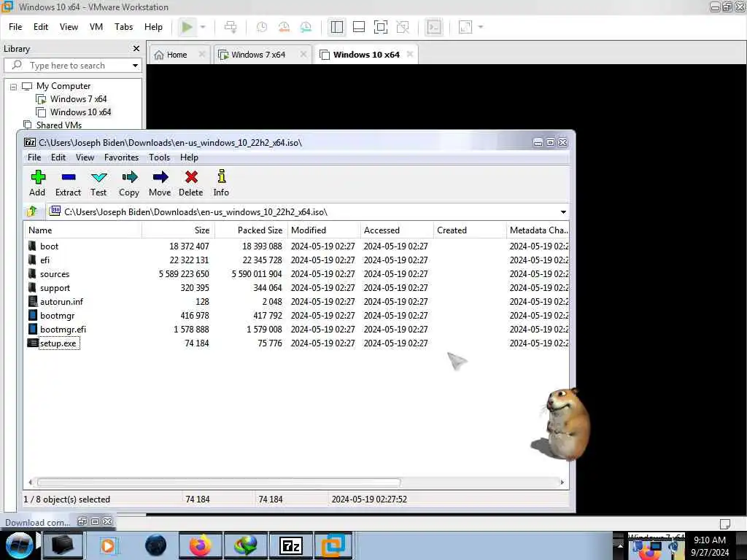Screen dimensions: 747x560
Task: Toggle the thumbnail bar view icon
Action: (x=359, y=27)
